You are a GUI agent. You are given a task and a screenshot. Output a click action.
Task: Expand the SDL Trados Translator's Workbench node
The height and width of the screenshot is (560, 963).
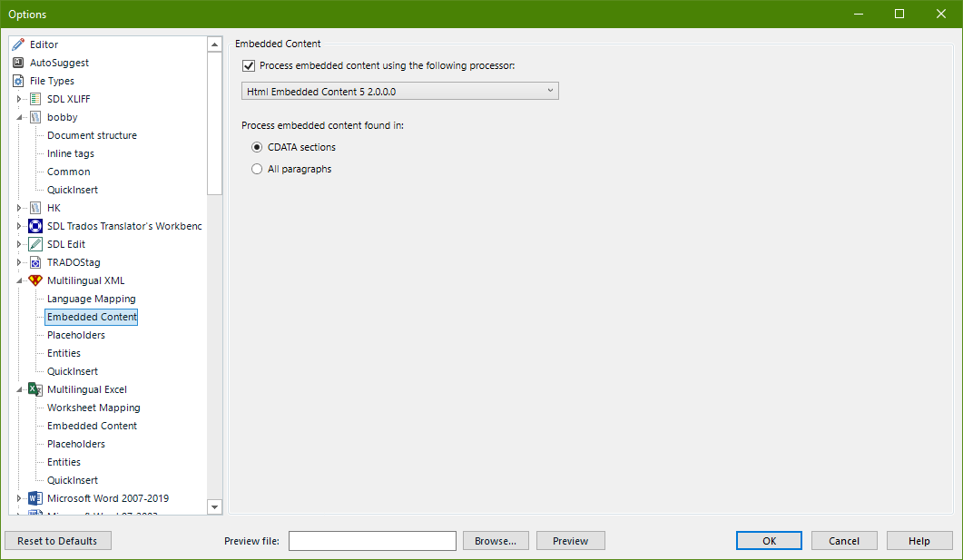(19, 226)
